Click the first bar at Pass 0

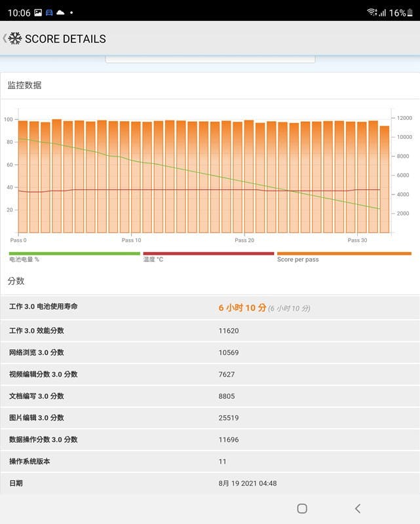pos(23,177)
